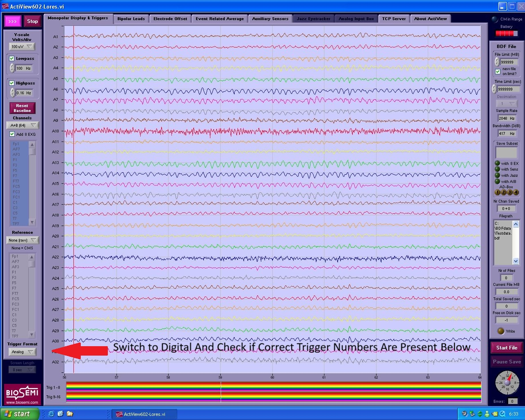Click the CM in Range indicator light
This screenshot has width=525, height=420.
[495, 19]
